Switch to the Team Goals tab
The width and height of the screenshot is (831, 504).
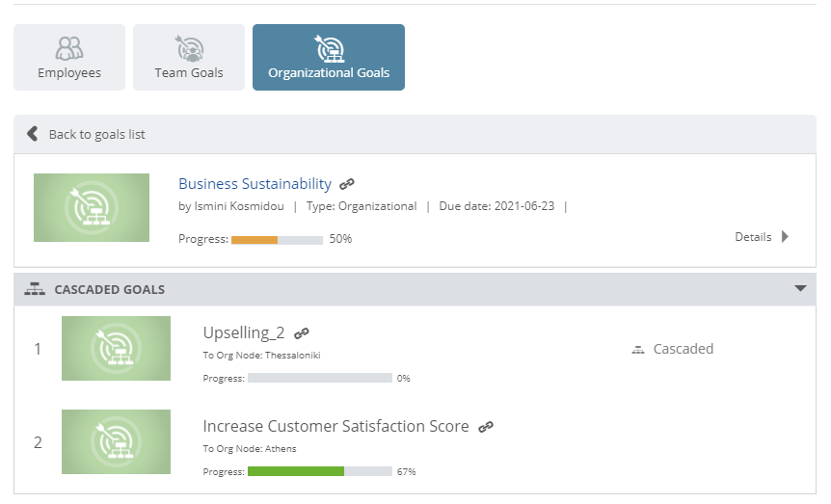point(189,57)
